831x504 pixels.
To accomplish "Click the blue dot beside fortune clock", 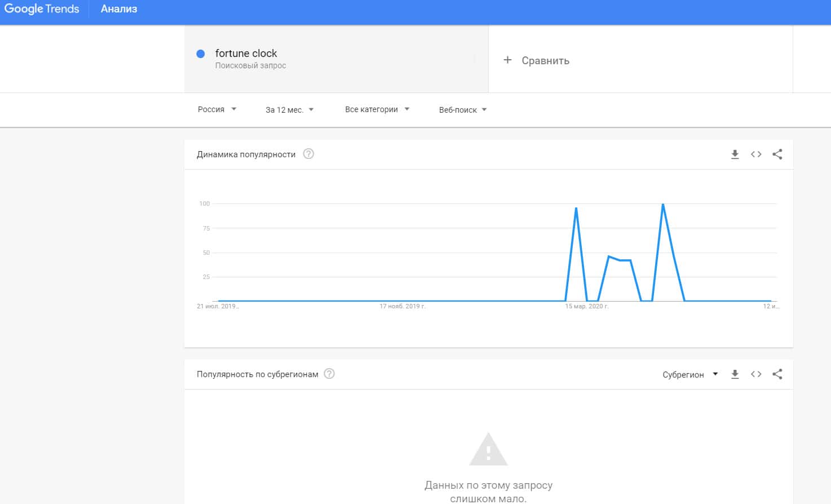I will pyautogui.click(x=200, y=54).
